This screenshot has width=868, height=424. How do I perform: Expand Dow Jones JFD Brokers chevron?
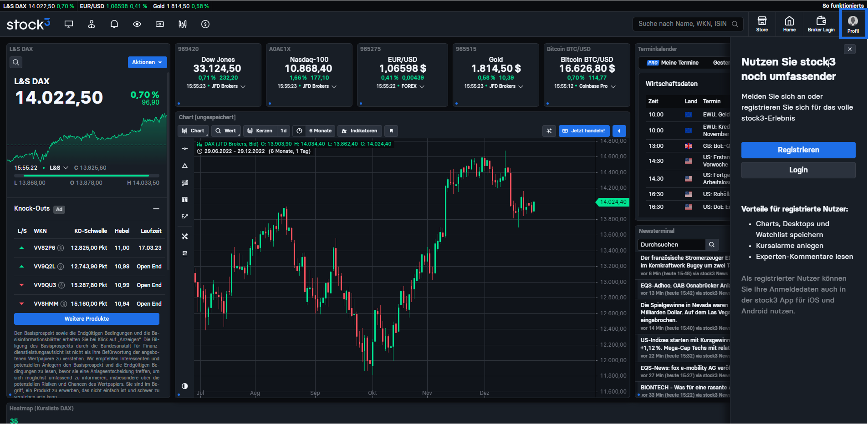click(243, 87)
